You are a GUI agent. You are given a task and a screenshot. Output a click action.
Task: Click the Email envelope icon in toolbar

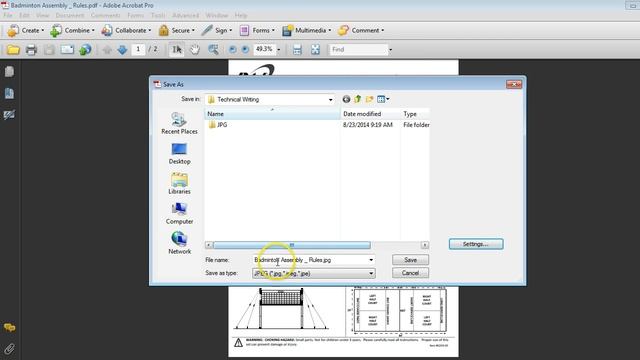(67, 50)
